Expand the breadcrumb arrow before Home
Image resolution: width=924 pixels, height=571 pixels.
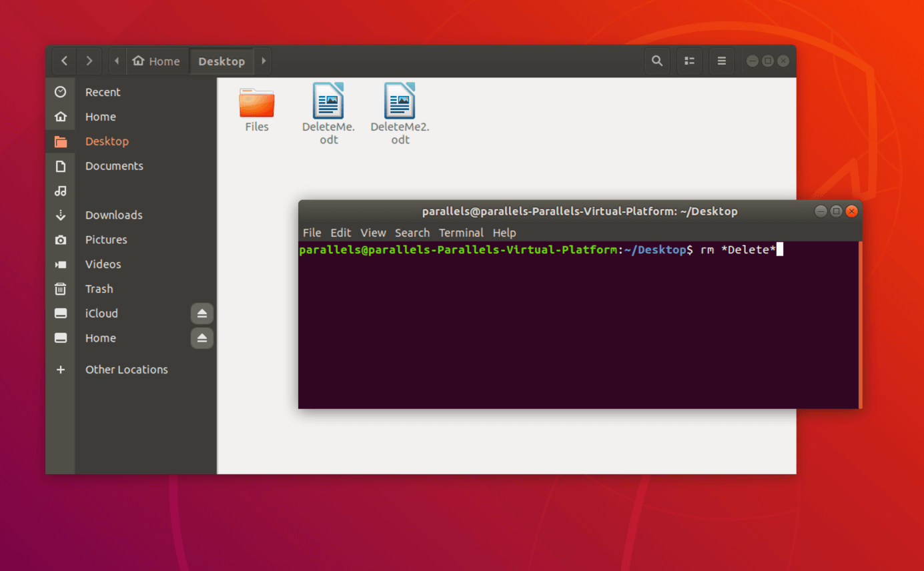click(x=117, y=61)
